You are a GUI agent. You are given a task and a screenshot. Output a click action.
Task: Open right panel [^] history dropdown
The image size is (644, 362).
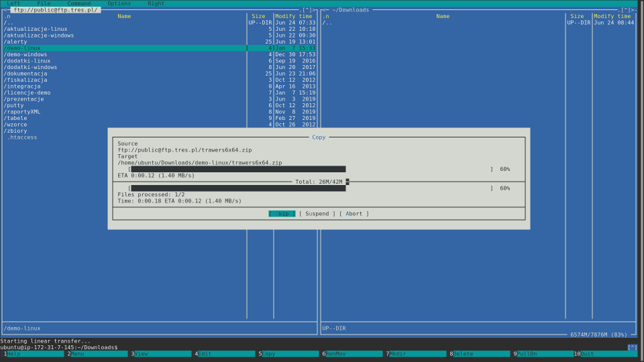tap(625, 10)
